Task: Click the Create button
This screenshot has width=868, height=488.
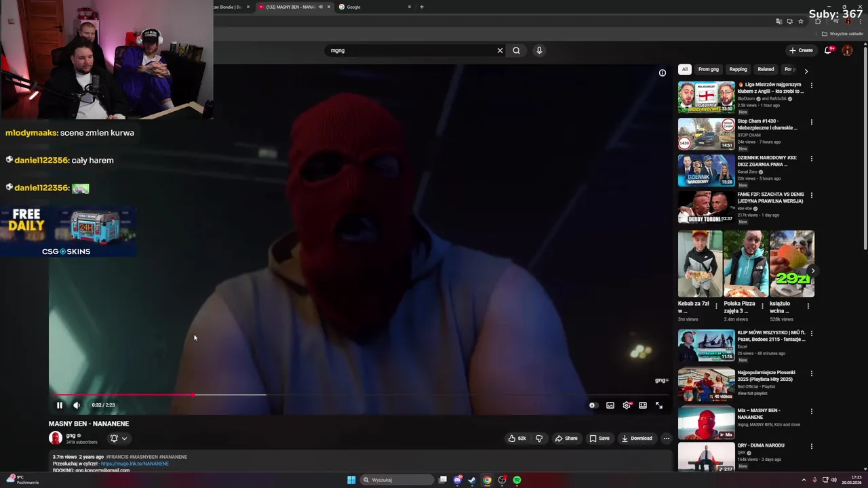Action: pos(801,50)
